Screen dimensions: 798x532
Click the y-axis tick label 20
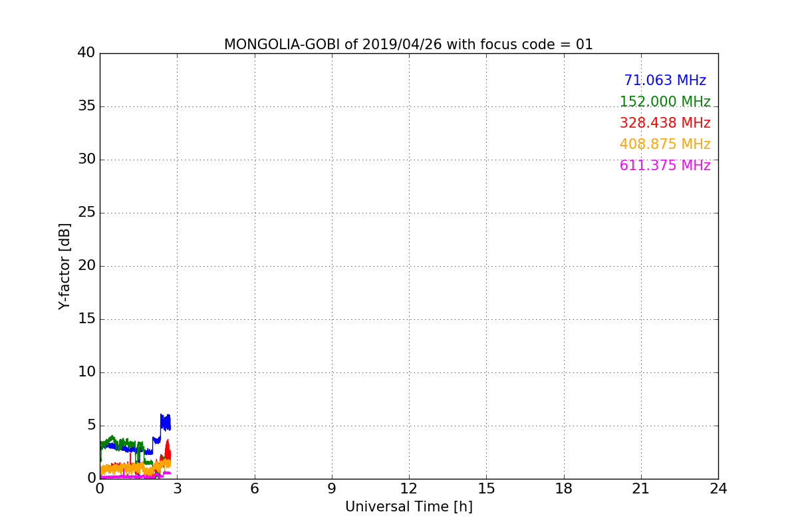click(86, 265)
